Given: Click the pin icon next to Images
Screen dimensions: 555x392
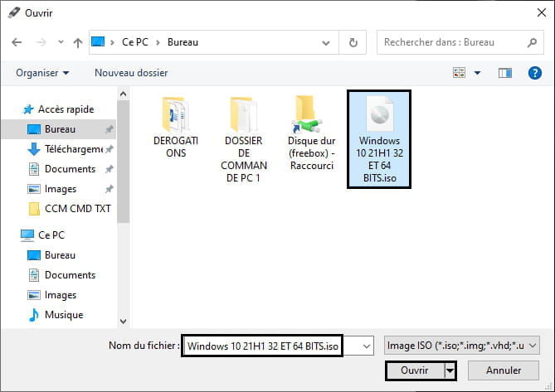Looking at the screenshot, I should click(x=109, y=189).
